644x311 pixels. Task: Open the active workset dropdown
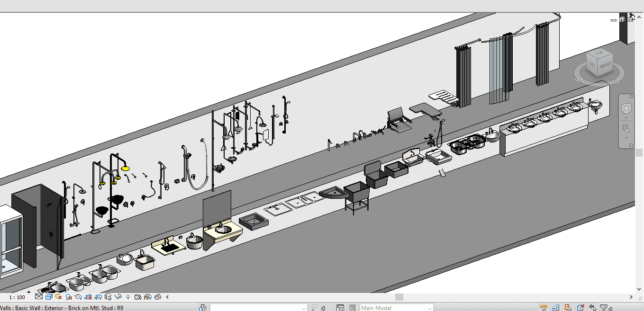coord(303,308)
